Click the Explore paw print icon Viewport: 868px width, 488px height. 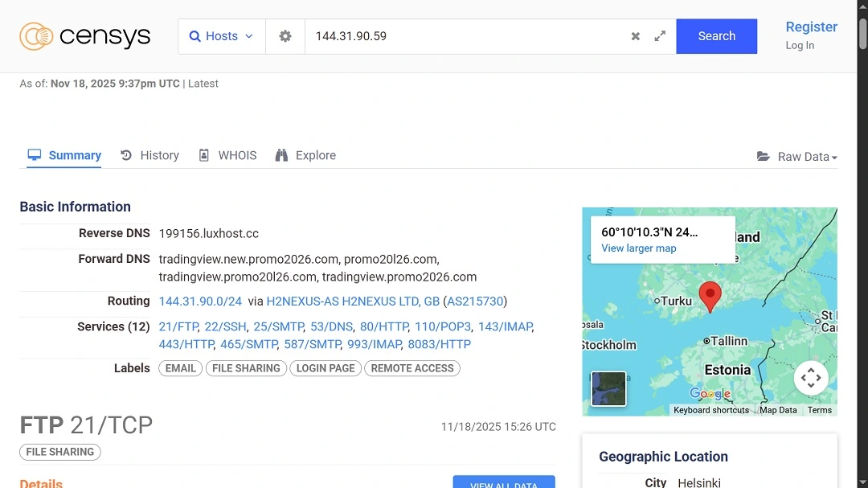[x=280, y=154]
